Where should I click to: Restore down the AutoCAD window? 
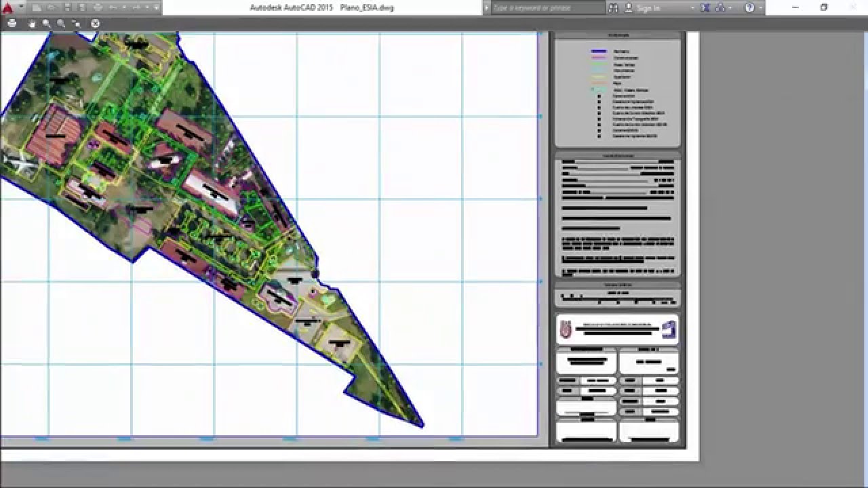(x=824, y=7)
